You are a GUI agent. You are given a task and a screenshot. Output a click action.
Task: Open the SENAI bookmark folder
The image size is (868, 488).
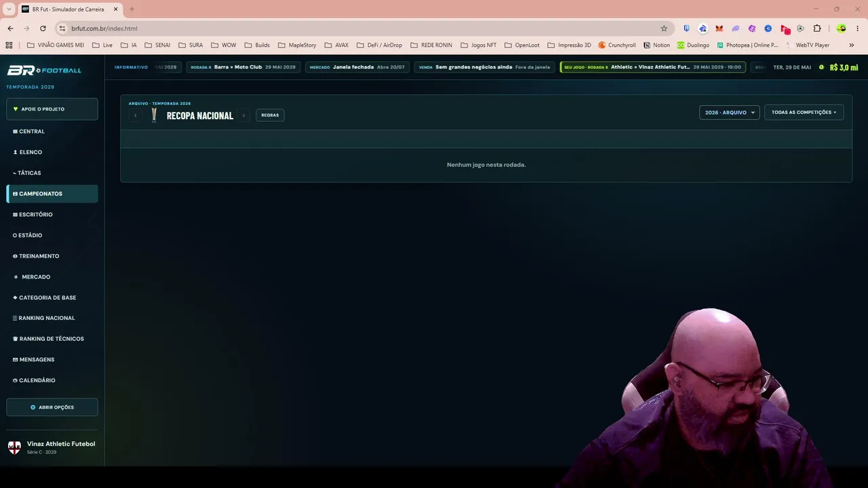click(x=157, y=45)
